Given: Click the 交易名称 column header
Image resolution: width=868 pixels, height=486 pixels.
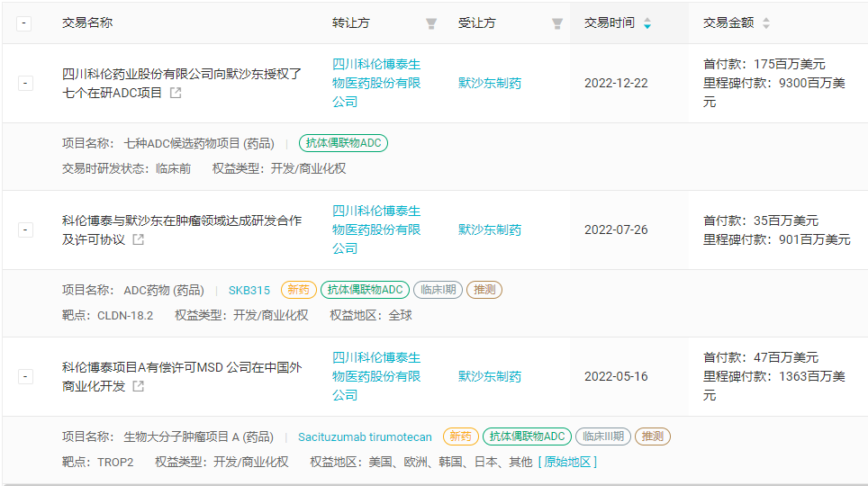Looking at the screenshot, I should [87, 22].
